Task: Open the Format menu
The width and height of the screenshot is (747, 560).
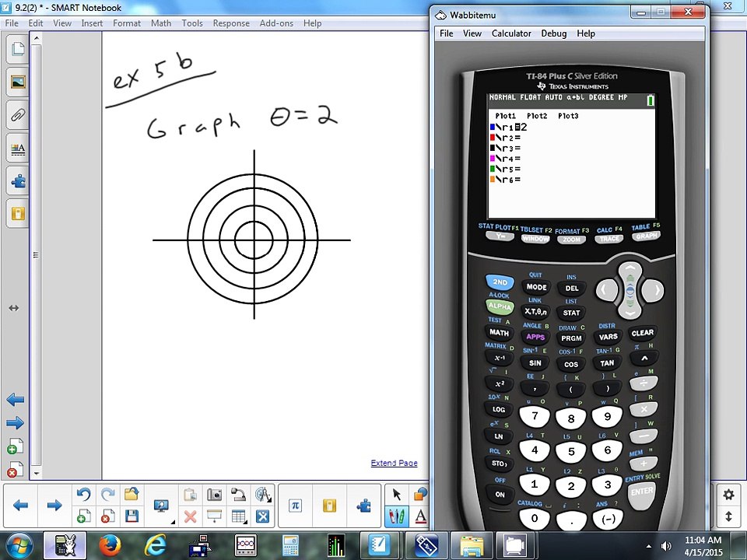Action: [x=127, y=23]
